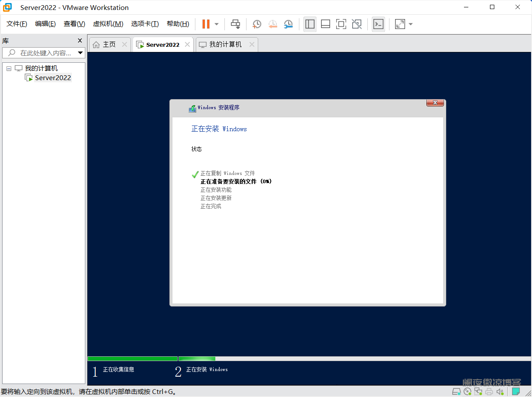Toggle the console view button

click(378, 24)
